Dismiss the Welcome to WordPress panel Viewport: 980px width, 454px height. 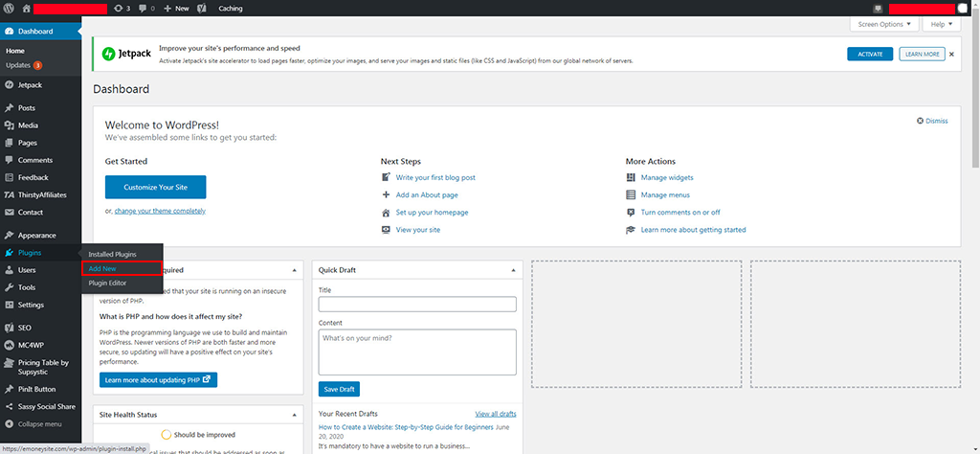click(932, 122)
